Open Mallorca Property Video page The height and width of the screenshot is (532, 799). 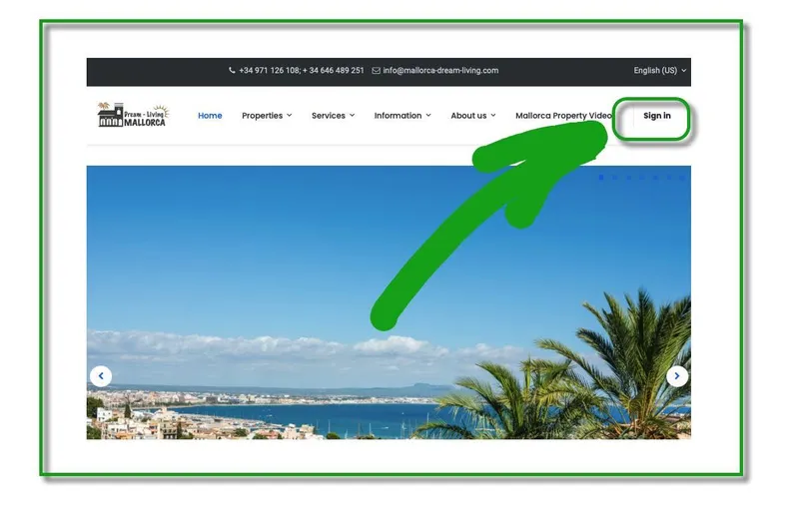[563, 116]
